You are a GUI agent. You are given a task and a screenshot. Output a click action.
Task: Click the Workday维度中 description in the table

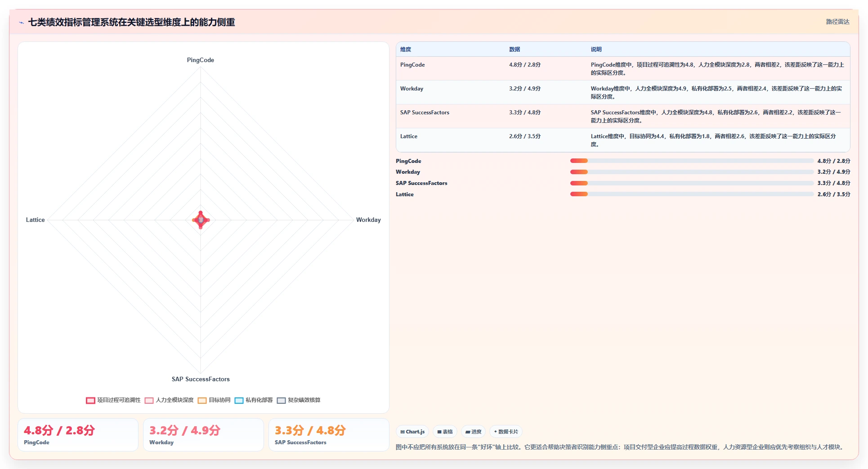(x=716, y=93)
